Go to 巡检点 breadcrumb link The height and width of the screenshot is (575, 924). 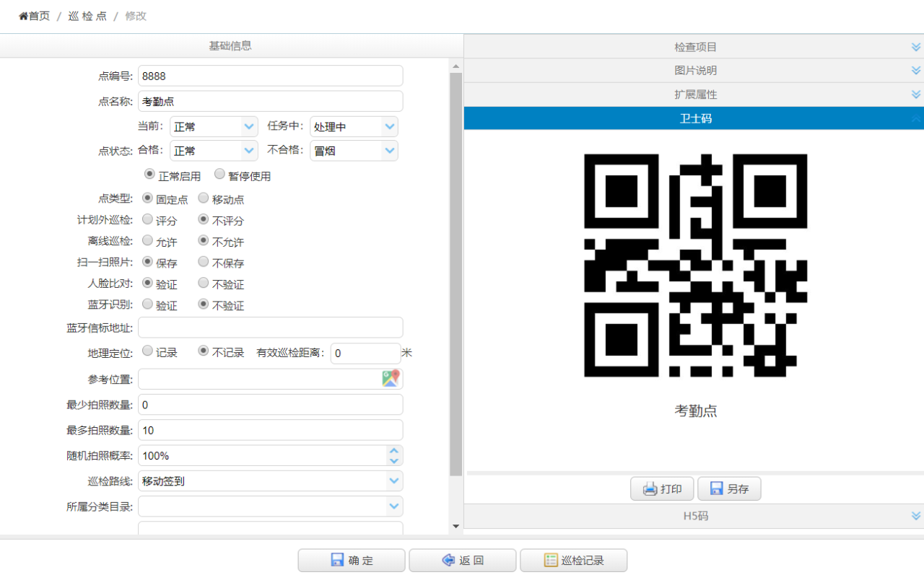click(x=87, y=16)
